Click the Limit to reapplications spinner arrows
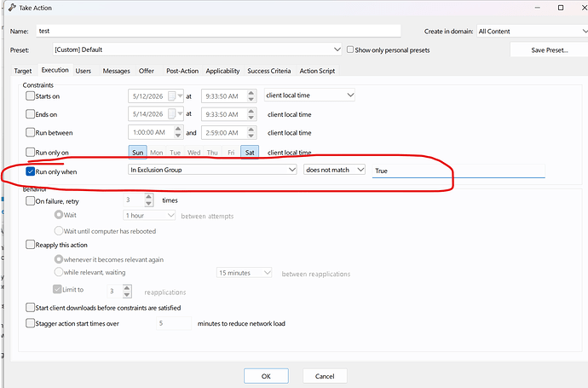 [127, 291]
